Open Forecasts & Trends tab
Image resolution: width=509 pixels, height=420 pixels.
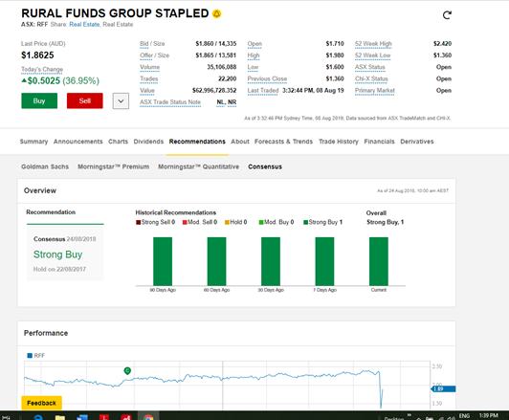283,142
